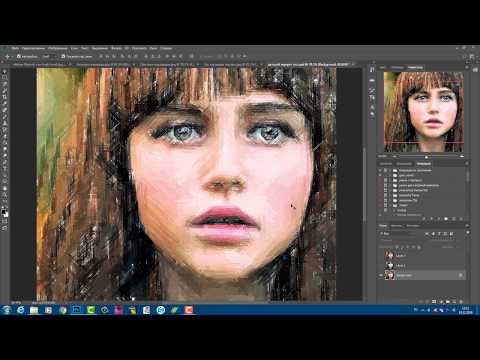This screenshot has height=360, width=480.
Task: Select the Rectangular Marquee tool
Action: click(4, 78)
